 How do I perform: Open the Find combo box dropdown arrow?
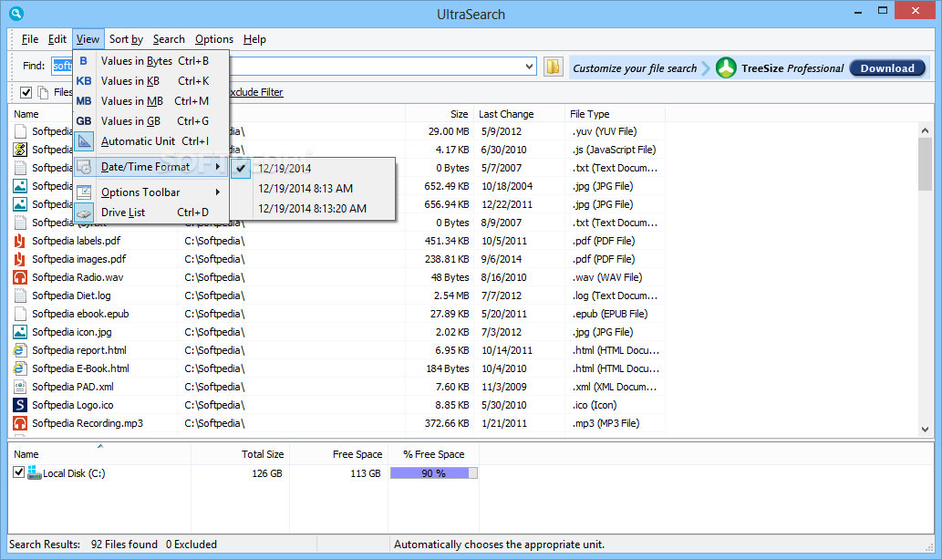pos(529,67)
